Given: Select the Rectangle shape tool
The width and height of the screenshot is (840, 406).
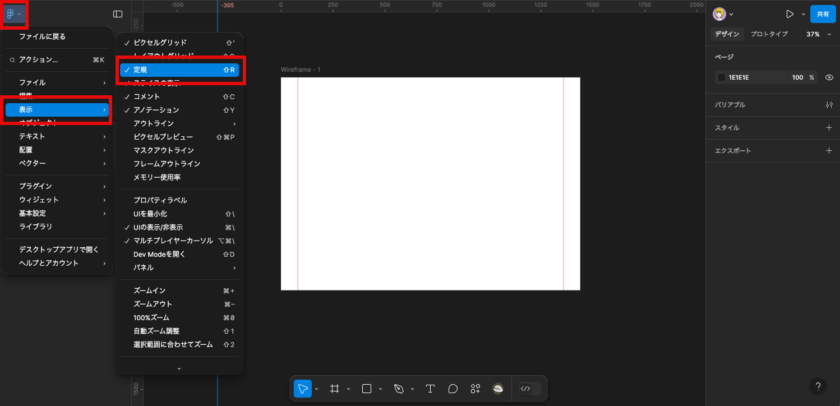Looking at the screenshot, I should point(366,388).
